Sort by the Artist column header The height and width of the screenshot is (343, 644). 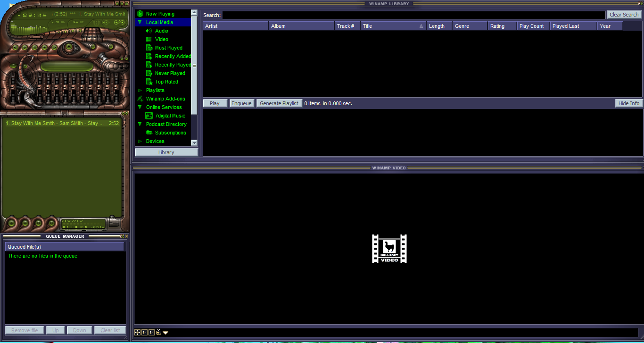pos(236,26)
